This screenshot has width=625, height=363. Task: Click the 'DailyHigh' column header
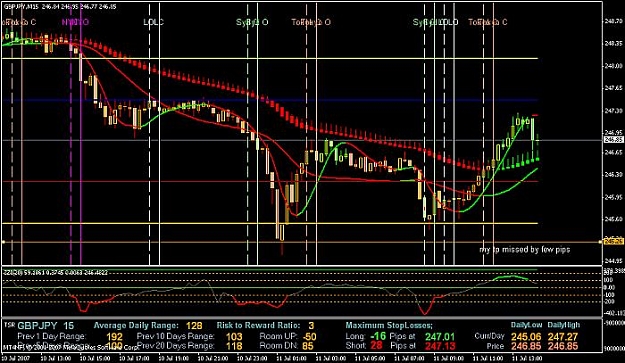tap(563, 325)
